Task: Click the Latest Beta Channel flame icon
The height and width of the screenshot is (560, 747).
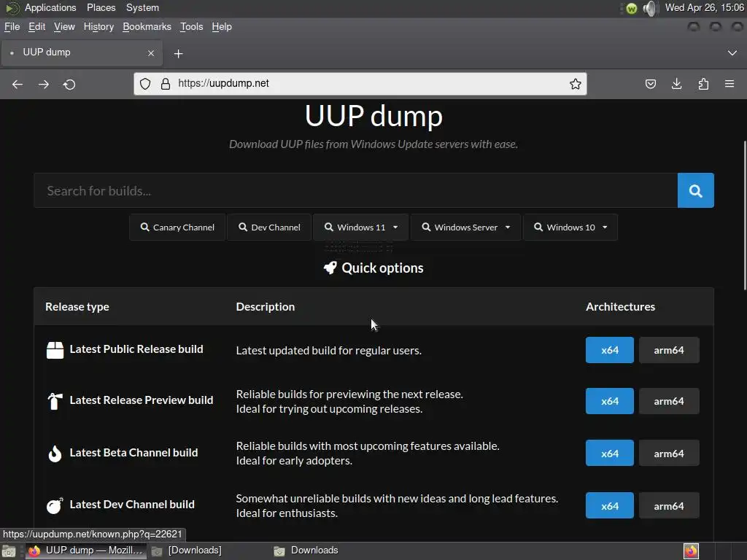Action: coord(55,454)
